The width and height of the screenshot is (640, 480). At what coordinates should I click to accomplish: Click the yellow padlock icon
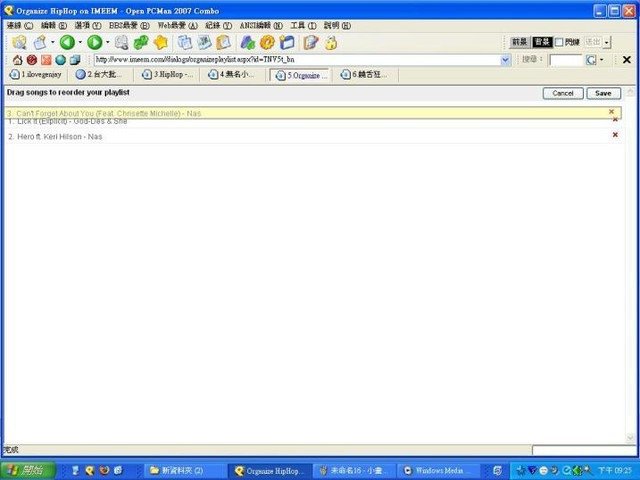(331, 42)
